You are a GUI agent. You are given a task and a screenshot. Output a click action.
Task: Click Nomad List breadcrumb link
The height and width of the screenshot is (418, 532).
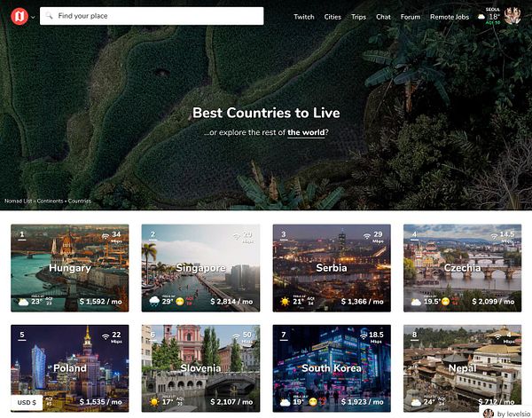[x=19, y=201]
